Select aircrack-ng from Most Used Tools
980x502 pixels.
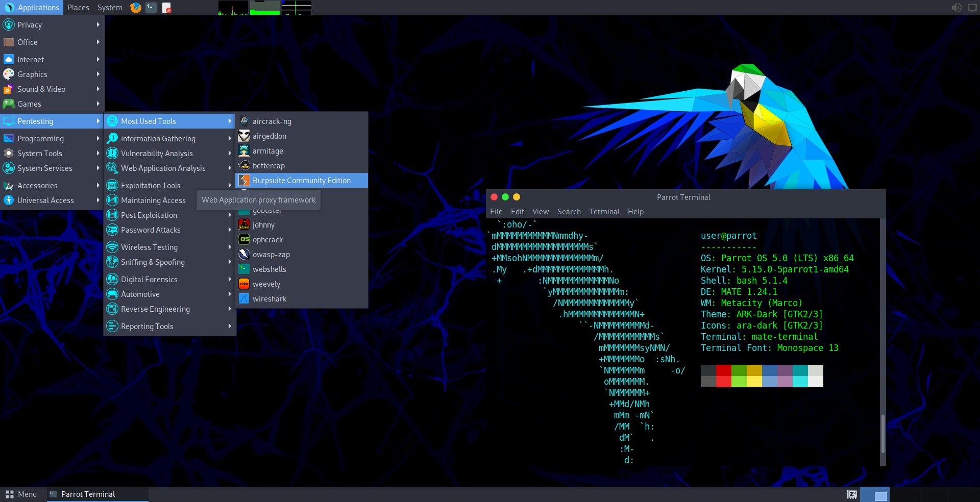click(x=272, y=121)
